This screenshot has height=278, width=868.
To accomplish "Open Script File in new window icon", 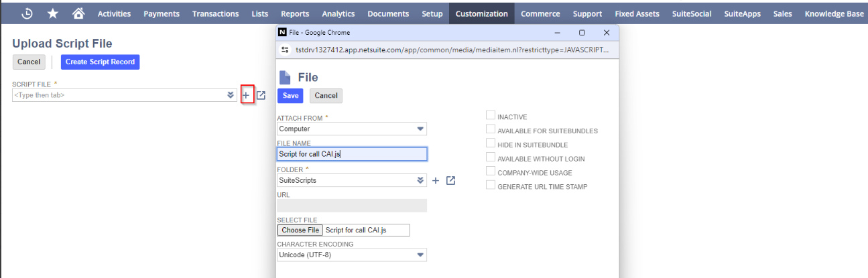I will pos(261,95).
